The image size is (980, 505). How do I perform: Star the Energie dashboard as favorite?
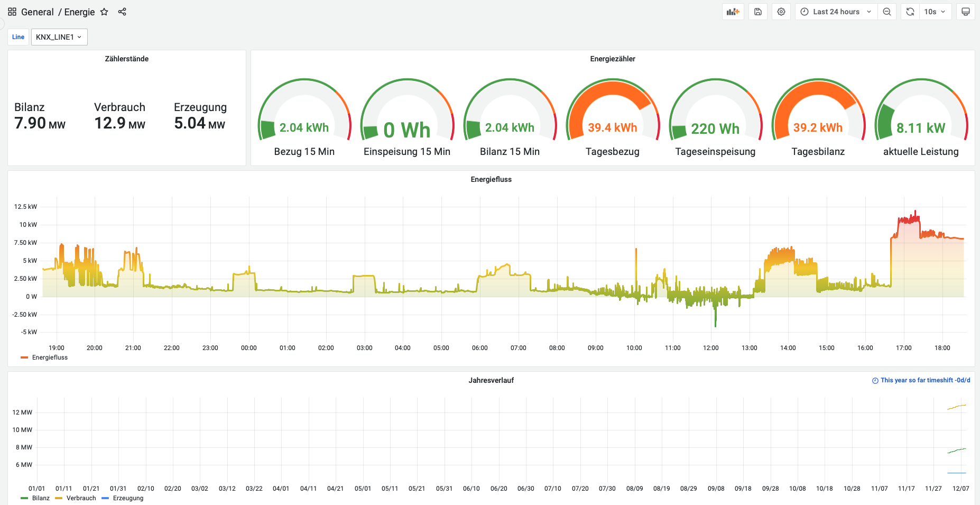104,12
